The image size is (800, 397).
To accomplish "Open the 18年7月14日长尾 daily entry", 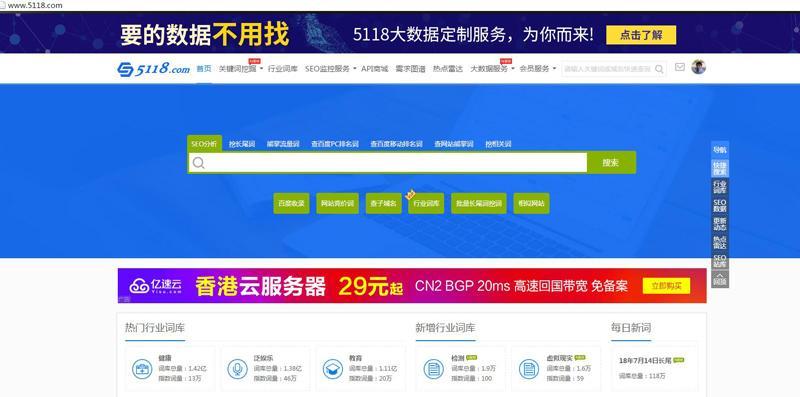I will tap(645, 360).
